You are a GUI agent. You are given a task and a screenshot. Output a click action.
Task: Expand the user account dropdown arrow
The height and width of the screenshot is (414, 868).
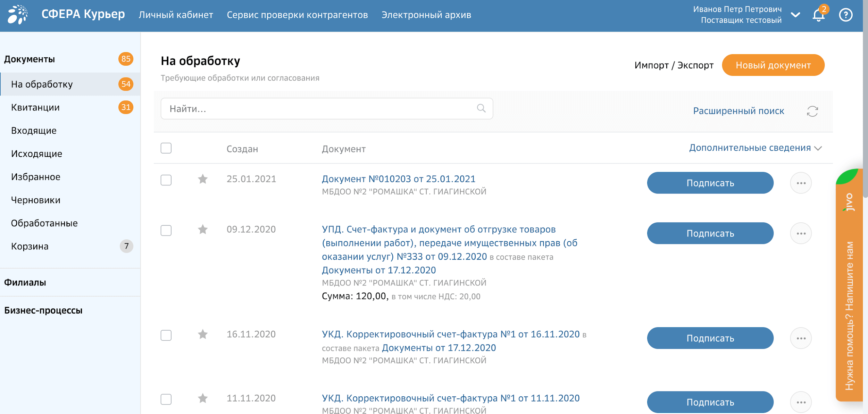coord(795,15)
